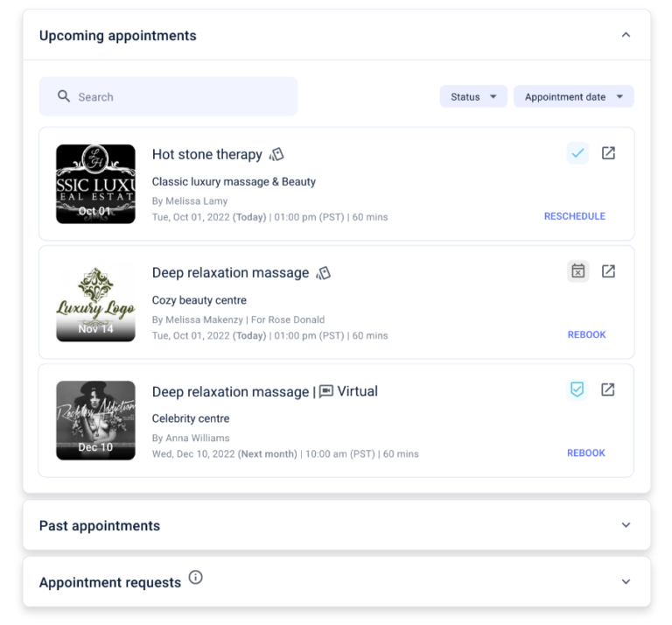This screenshot has width=672, height=625.
Task: Click REBOOK for Cozy beauty centre appointment
Action: coord(586,334)
